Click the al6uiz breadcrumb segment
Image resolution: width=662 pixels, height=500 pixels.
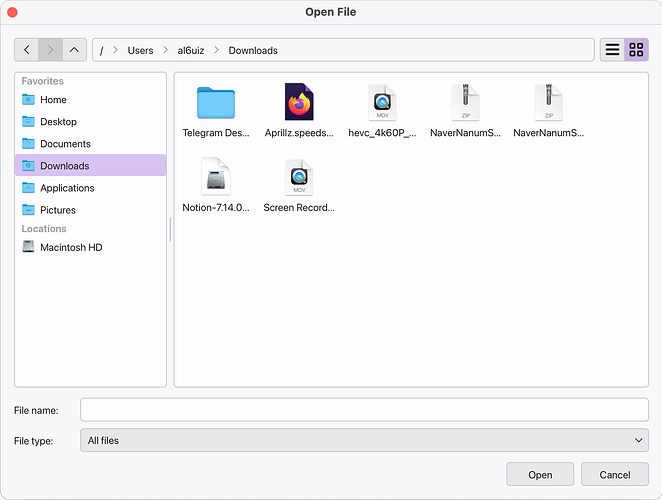coord(191,50)
